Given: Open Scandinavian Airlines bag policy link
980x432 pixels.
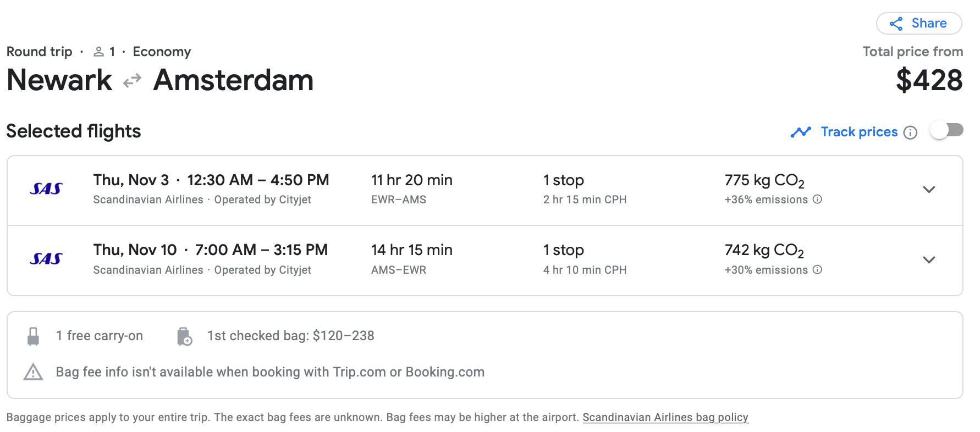Looking at the screenshot, I should (x=665, y=417).
